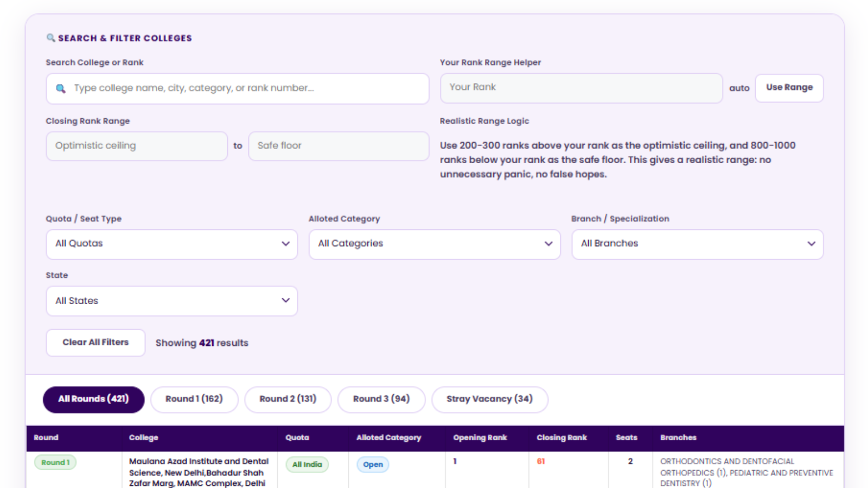Screen dimensions: 868x488
Task: Click the Realistic Range Logic description text
Action: coord(618,160)
